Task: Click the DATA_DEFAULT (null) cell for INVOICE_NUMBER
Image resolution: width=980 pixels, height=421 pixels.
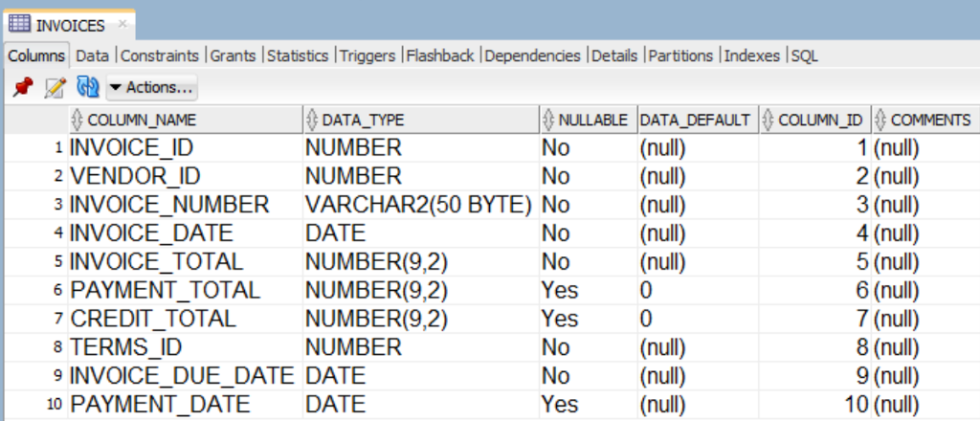Action: [x=698, y=205]
